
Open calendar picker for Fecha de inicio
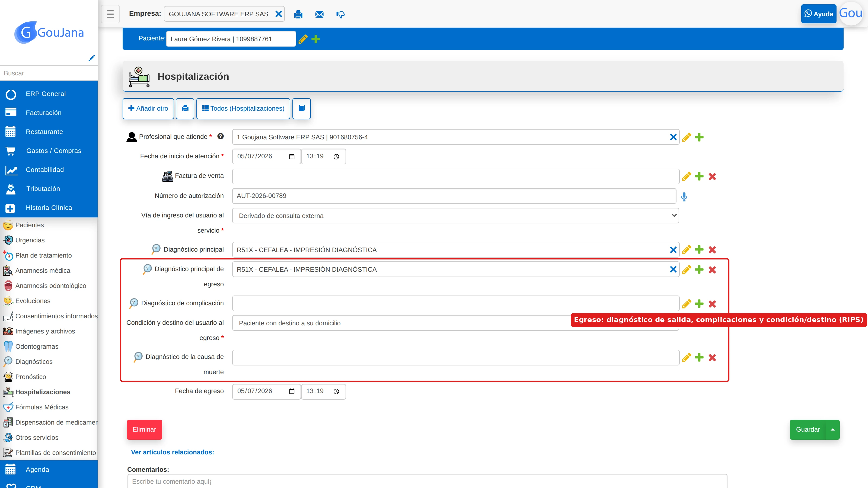click(x=292, y=157)
